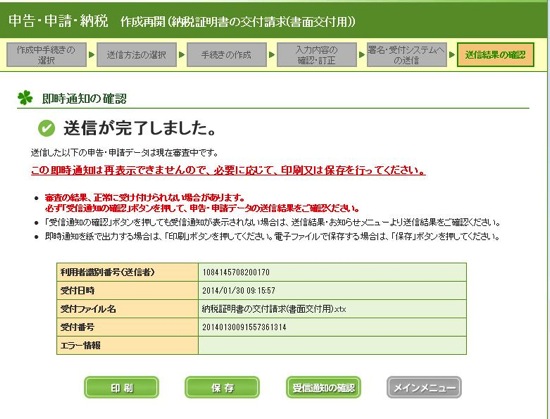
Task: Click the 受付ファイル名 label cell
Action: (127, 309)
